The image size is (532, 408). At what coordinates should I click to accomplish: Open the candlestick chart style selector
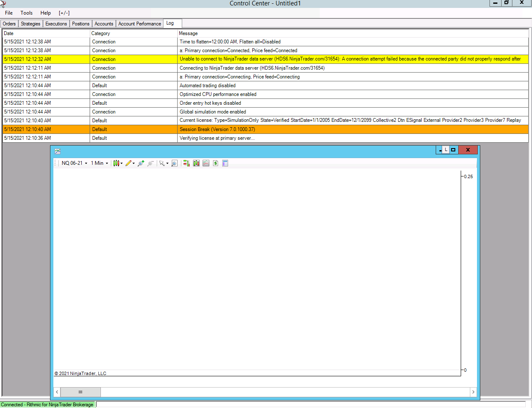118,163
